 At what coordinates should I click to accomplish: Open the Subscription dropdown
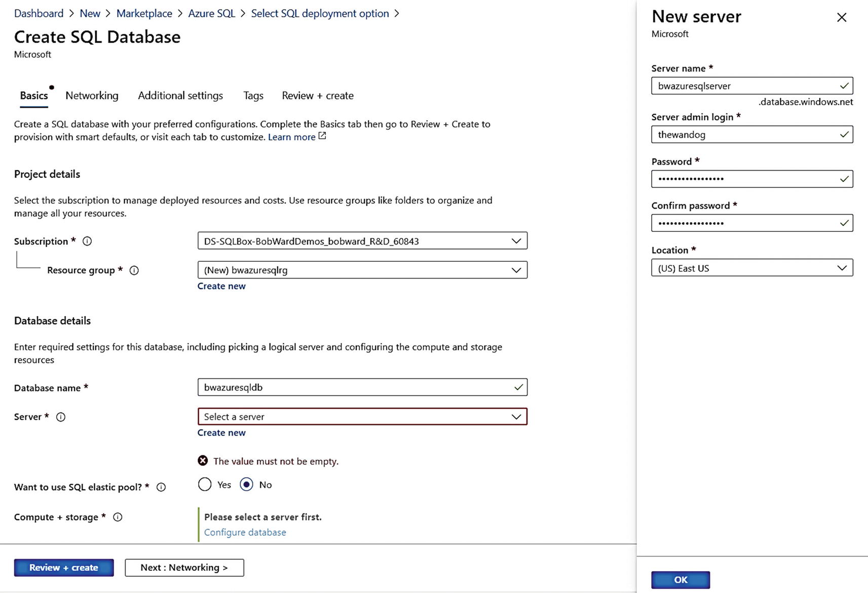click(x=362, y=241)
